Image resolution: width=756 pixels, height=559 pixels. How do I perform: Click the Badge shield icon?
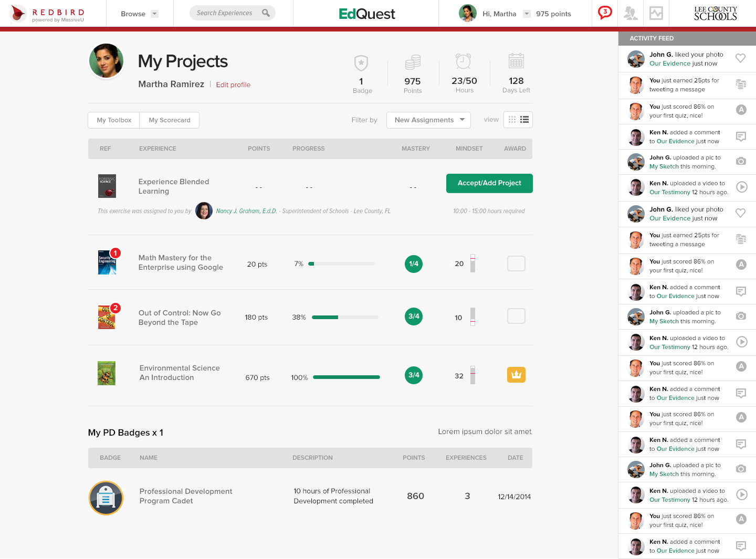tap(361, 63)
